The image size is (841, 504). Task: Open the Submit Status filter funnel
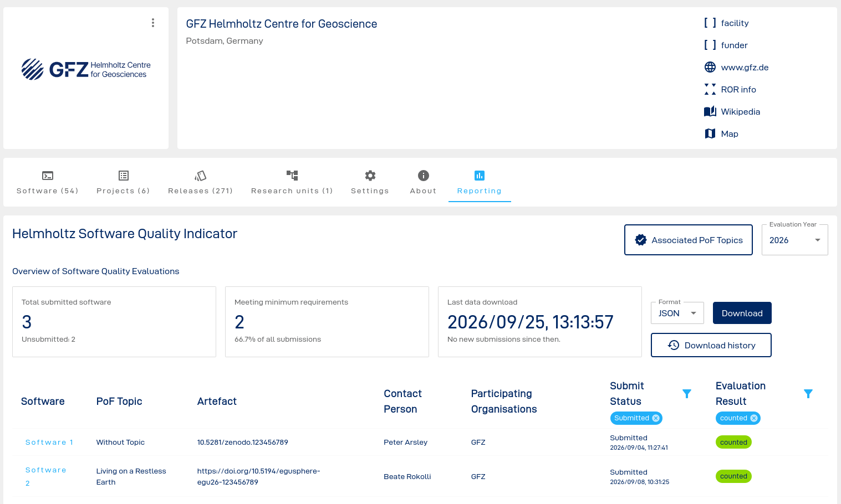687,394
